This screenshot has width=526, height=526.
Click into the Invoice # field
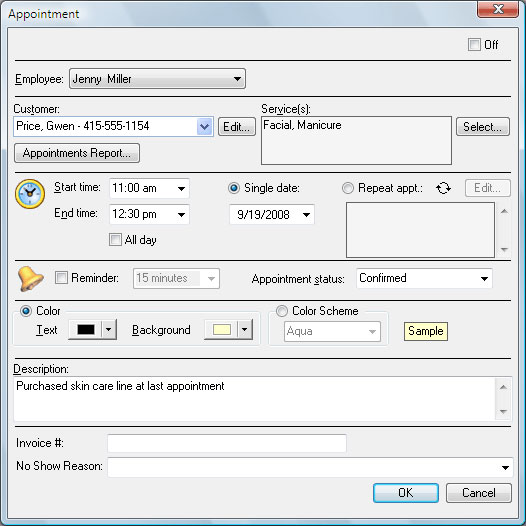point(227,443)
